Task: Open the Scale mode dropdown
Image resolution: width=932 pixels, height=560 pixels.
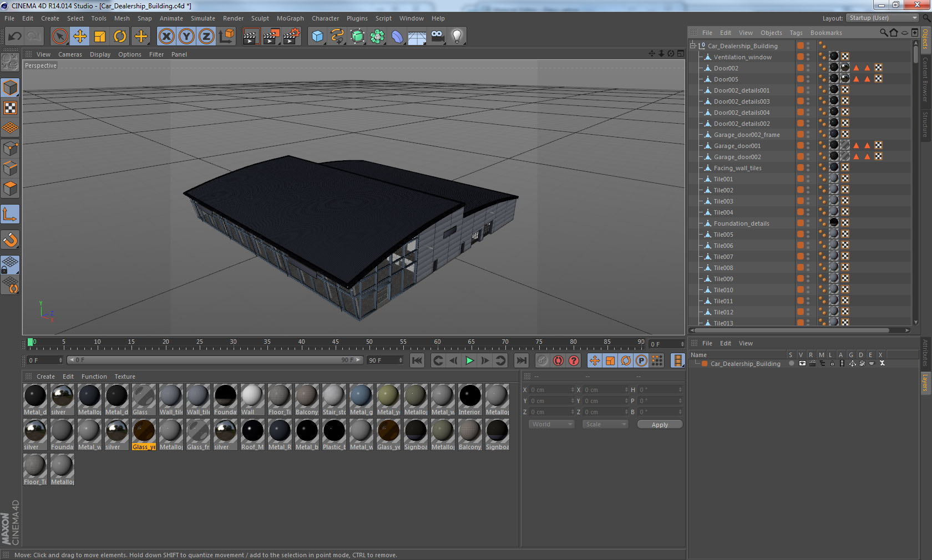Action: tap(605, 424)
